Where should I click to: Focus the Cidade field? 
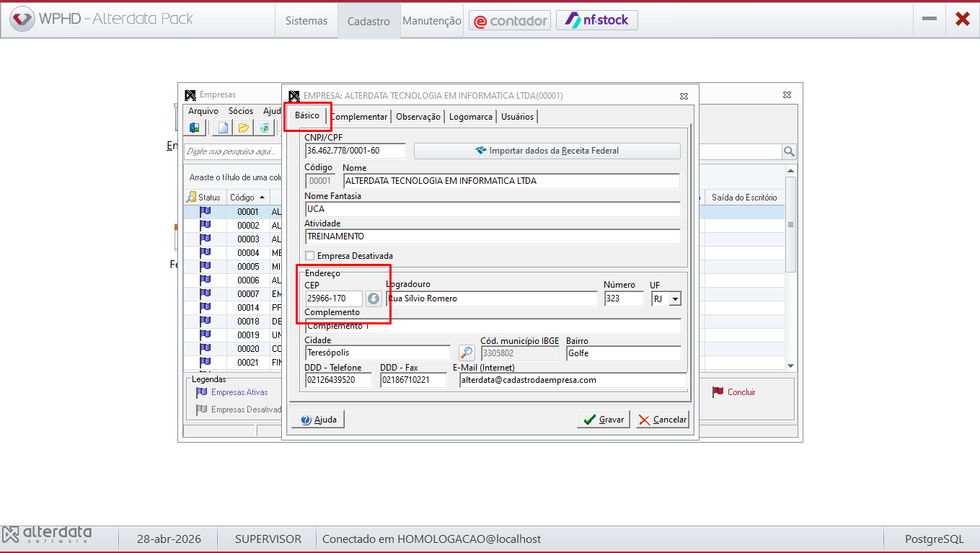tap(378, 353)
